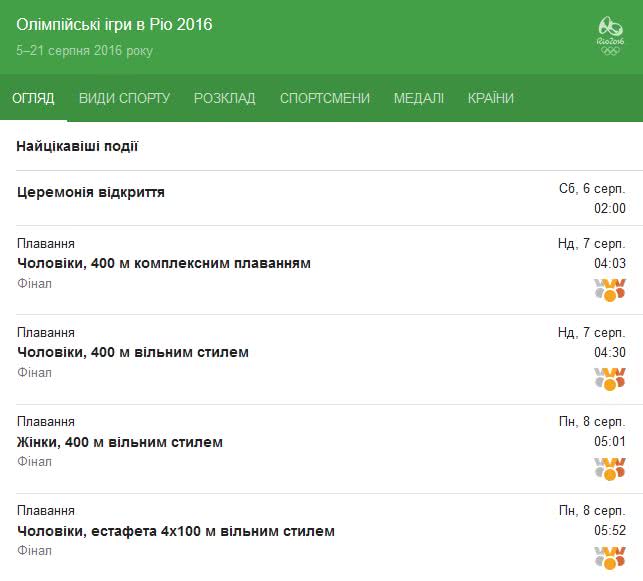
Task: Click the Олімпійські ігри в Ріо 2016 title
Action: pyautogui.click(x=114, y=25)
